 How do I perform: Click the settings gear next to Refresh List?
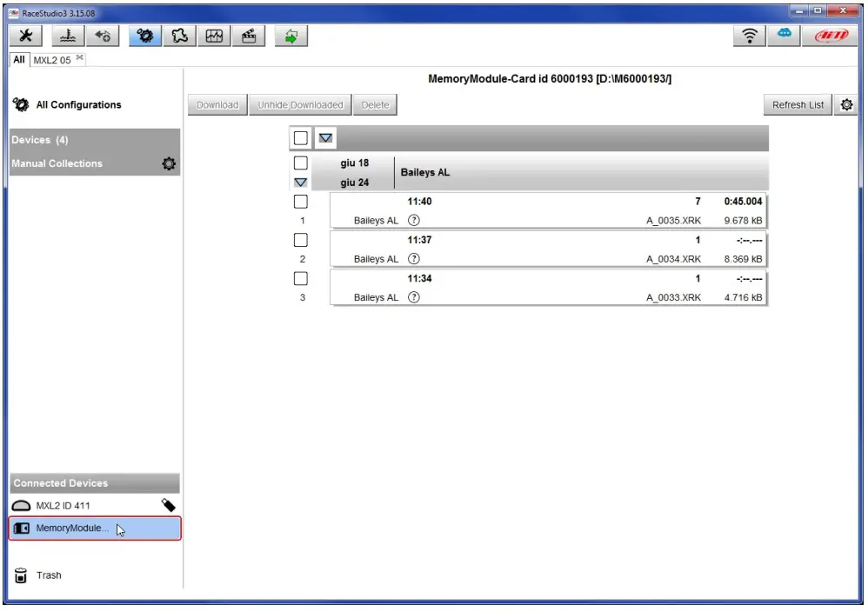846,105
